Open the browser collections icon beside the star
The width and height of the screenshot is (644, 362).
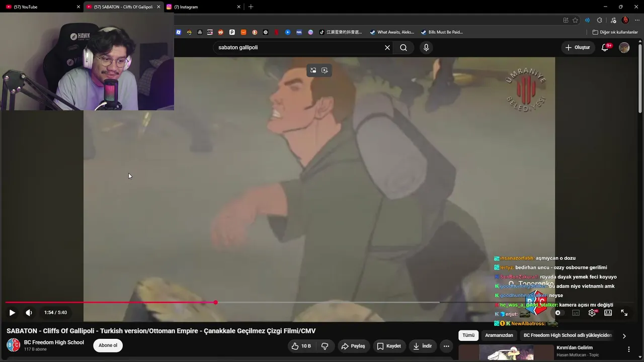pos(566,20)
